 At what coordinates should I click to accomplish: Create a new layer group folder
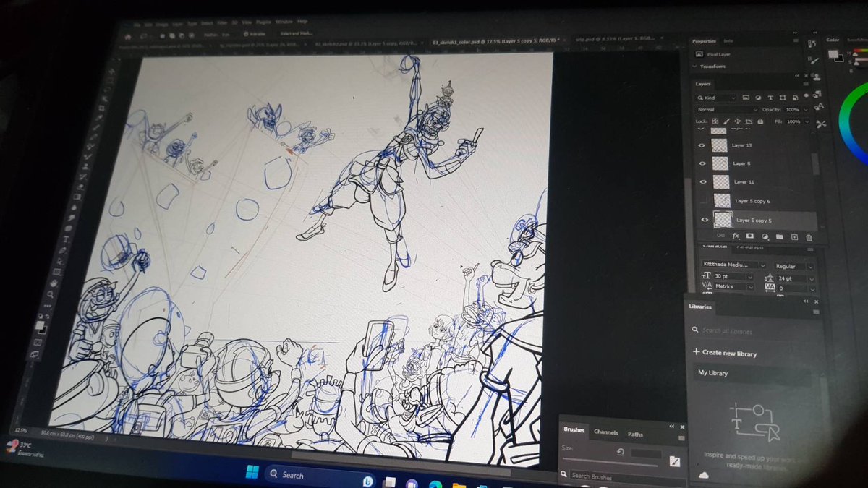779,236
